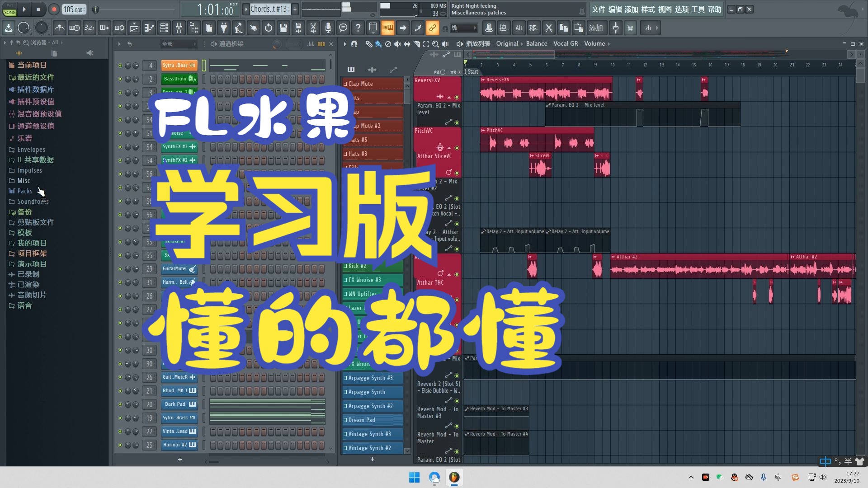
Task: Toggle mute LED for BassDrum channel
Action: pyautogui.click(x=120, y=79)
